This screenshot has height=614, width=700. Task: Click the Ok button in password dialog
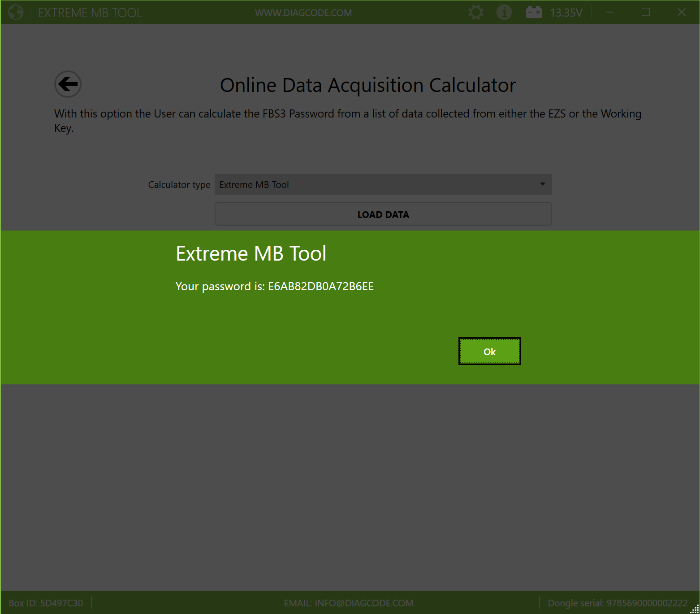489,351
